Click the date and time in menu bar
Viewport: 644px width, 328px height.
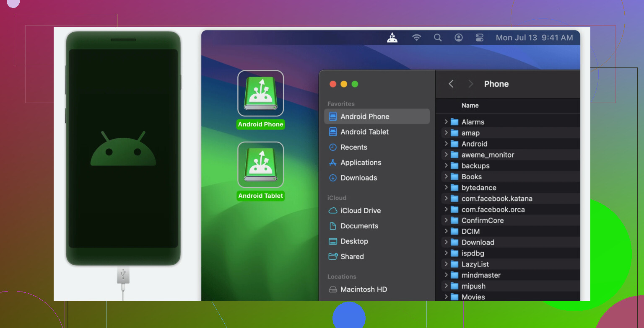coord(534,38)
